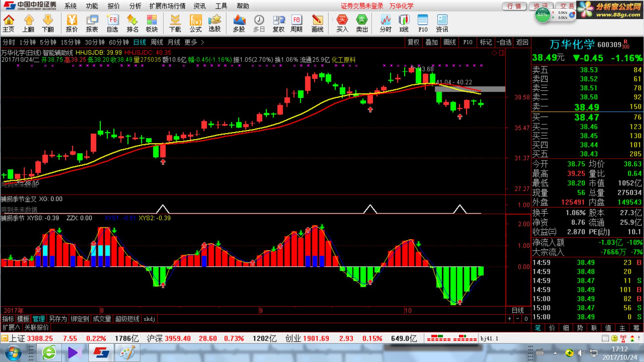Open the 模板 template tab
Viewport: 644px width, 362px height.
tap(23, 319)
